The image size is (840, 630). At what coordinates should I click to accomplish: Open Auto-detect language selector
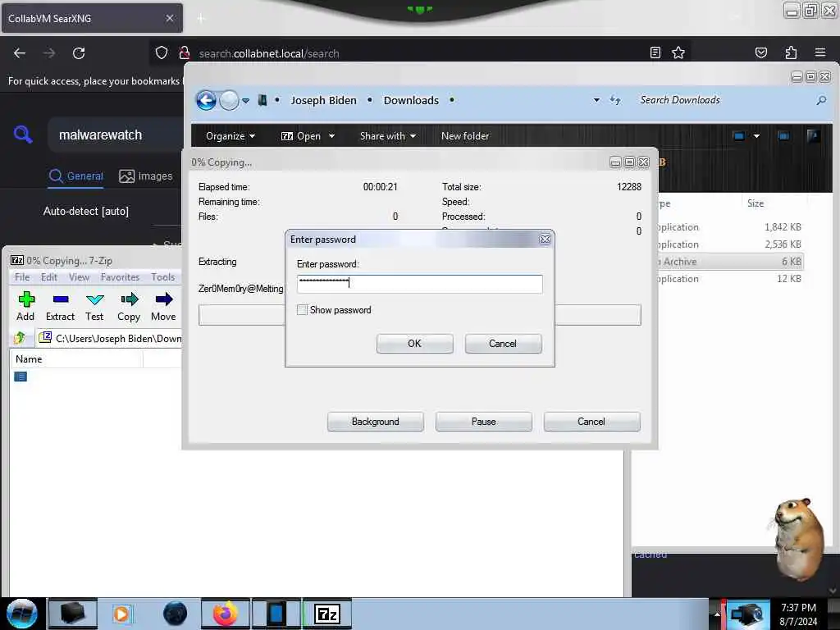tap(85, 211)
